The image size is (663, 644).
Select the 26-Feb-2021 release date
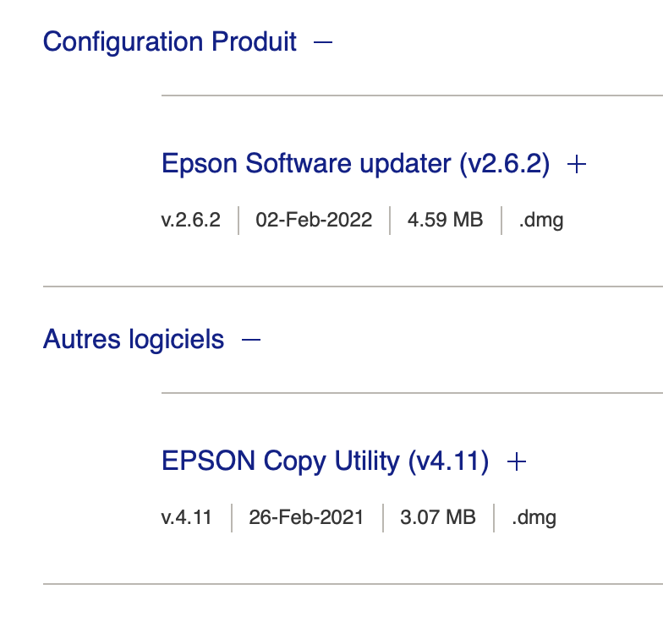[x=306, y=517]
